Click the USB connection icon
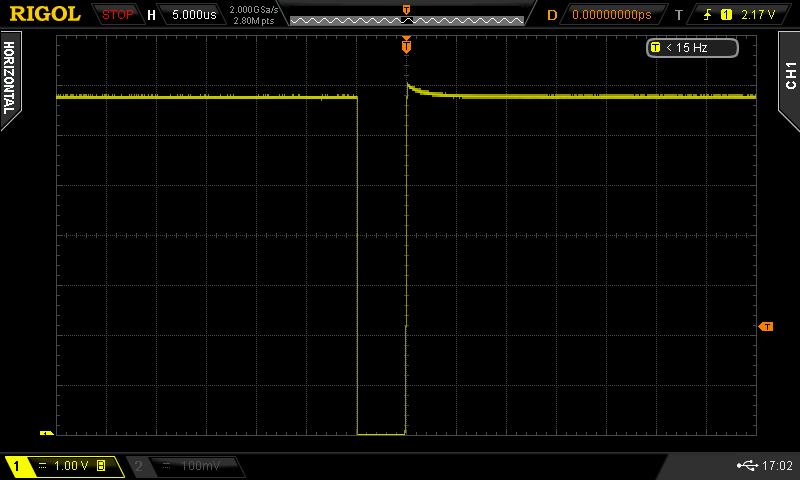 (x=746, y=465)
